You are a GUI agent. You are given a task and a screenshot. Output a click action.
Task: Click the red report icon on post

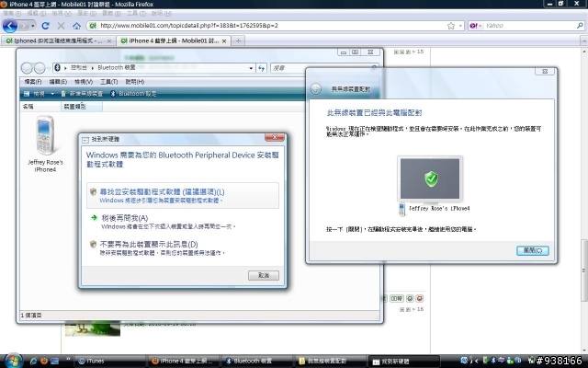(x=420, y=298)
